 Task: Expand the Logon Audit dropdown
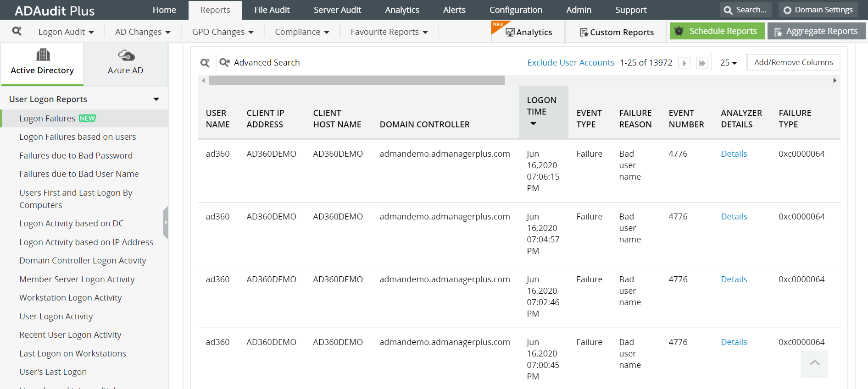[66, 32]
